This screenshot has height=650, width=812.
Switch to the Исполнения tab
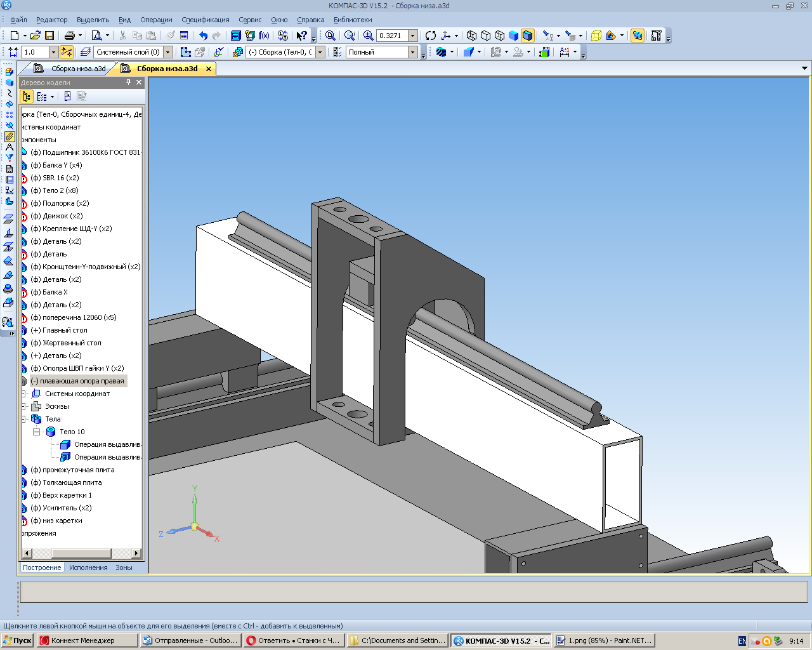pyautogui.click(x=88, y=567)
